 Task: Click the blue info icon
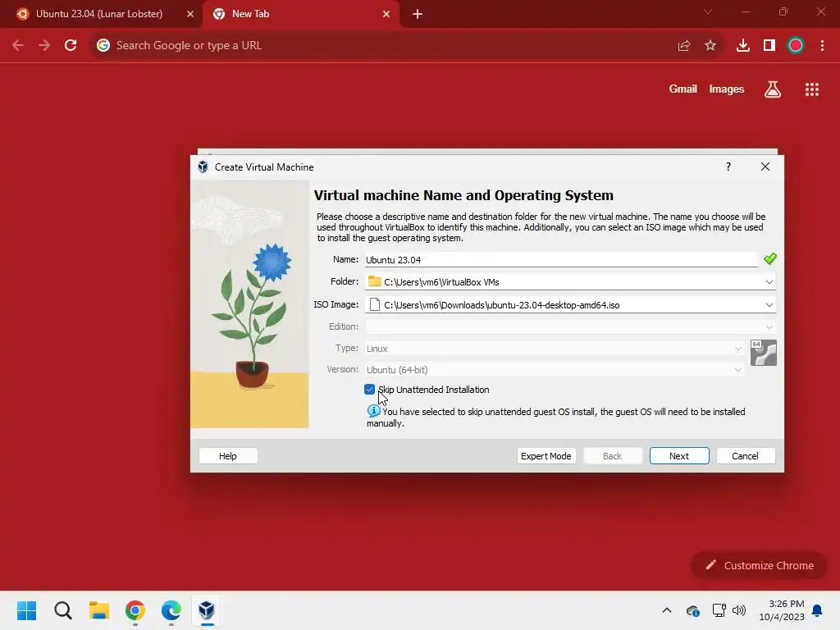tap(373, 411)
